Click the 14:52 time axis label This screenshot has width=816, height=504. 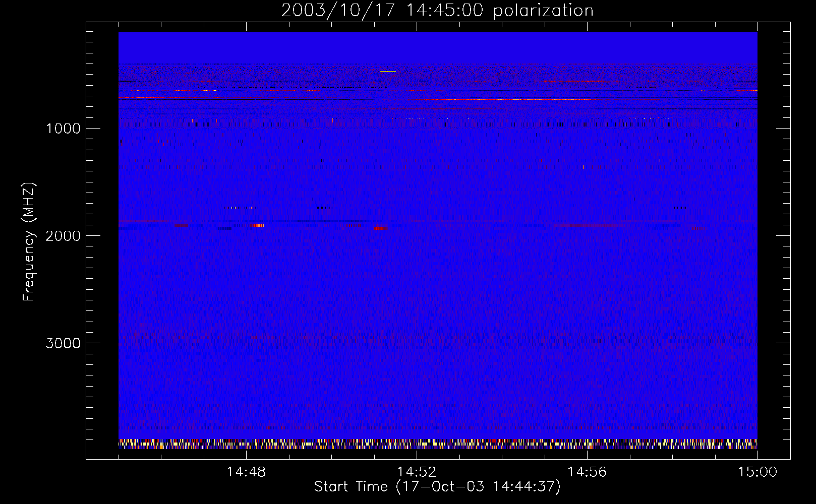pos(417,472)
